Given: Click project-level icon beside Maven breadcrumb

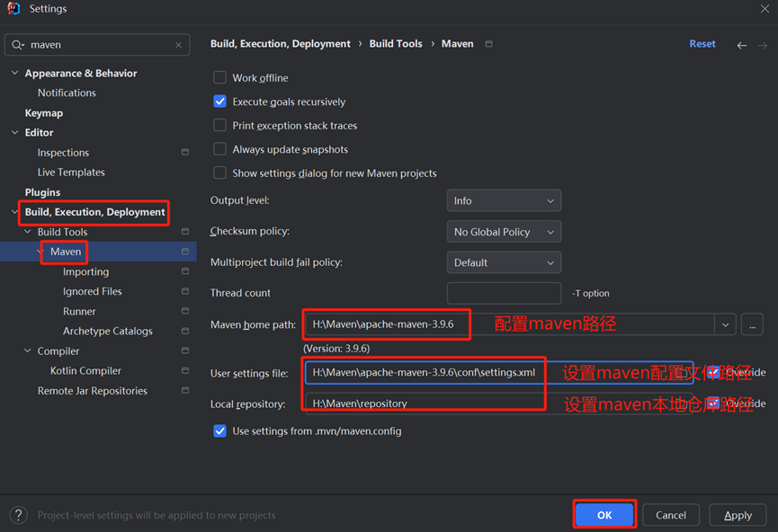Looking at the screenshot, I should (x=488, y=44).
